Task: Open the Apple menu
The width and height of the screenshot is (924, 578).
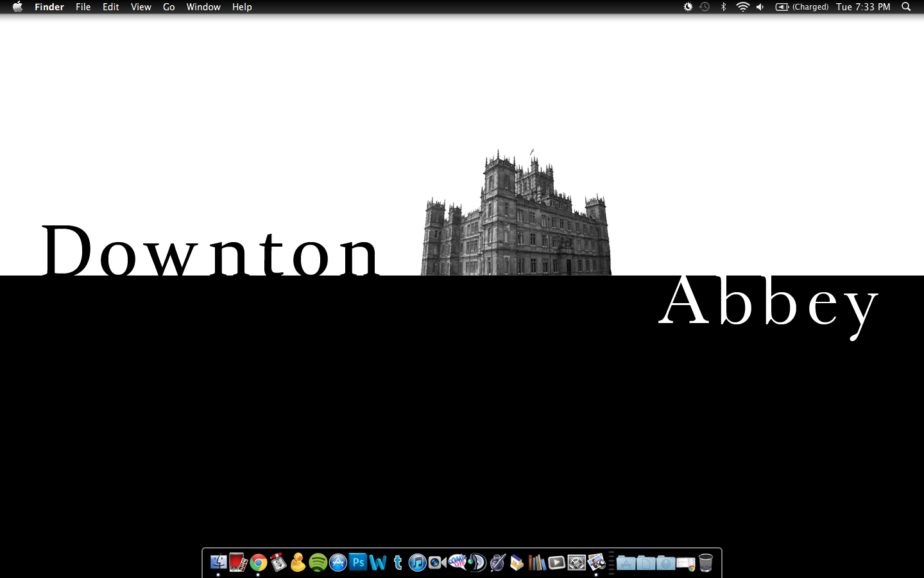Action: [17, 7]
